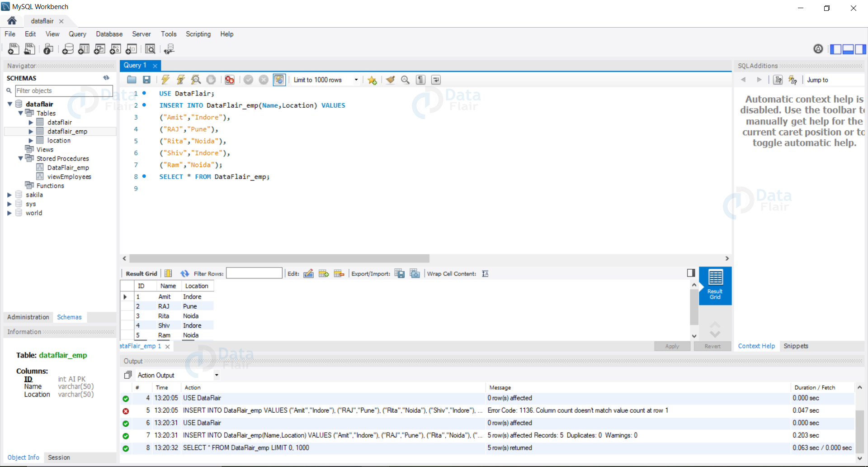Open the Database menu
868x467 pixels.
coord(109,34)
